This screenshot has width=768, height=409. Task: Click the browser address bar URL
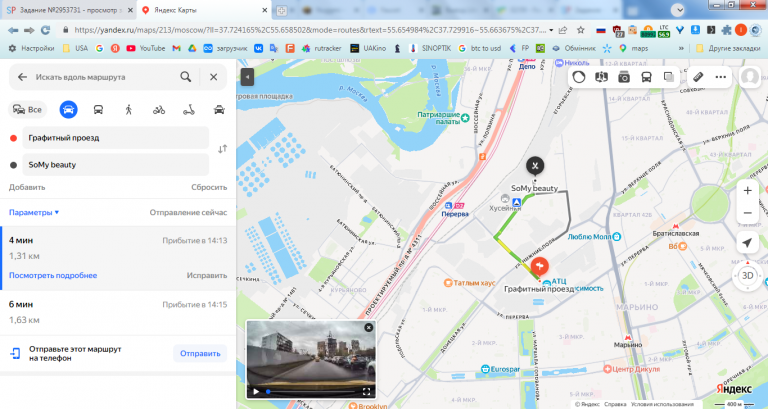point(310,30)
